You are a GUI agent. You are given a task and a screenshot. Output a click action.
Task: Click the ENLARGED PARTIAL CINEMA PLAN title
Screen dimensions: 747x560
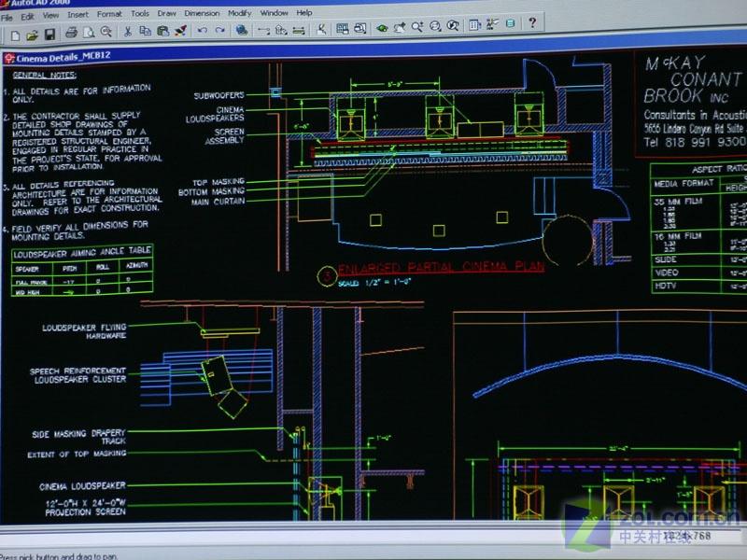(x=441, y=267)
